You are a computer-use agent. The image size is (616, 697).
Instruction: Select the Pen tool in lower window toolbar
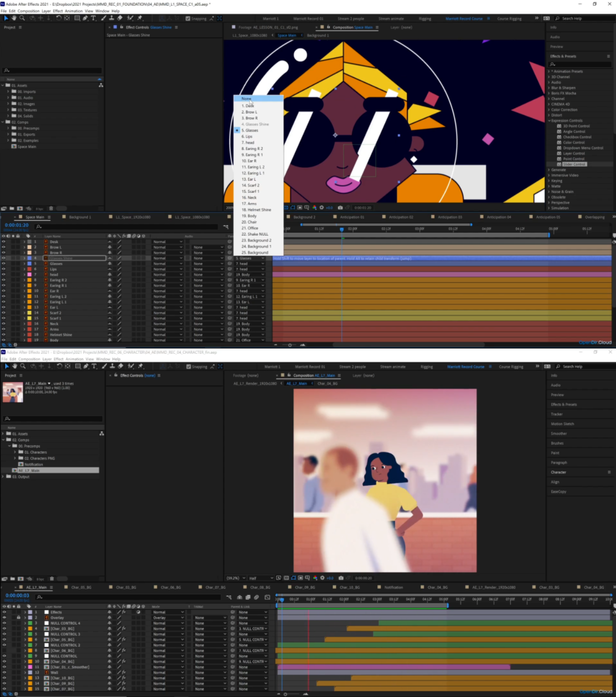86,366
